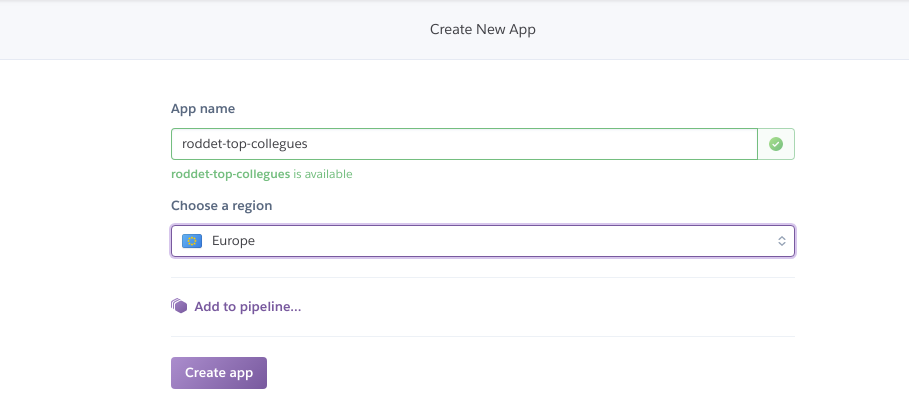Image resolution: width=909 pixels, height=403 pixels.
Task: Click the purple pipeline hexagon icon
Action: 179,306
